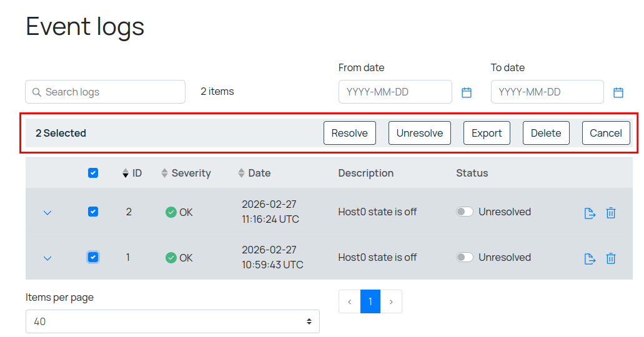
Task: Click export icon for log ID 1
Action: click(x=590, y=258)
